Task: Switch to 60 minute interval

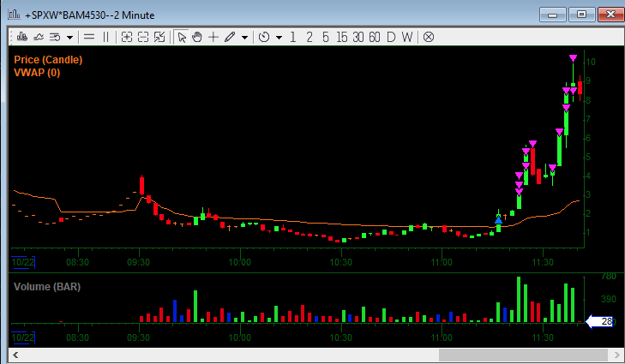Action: [375, 37]
